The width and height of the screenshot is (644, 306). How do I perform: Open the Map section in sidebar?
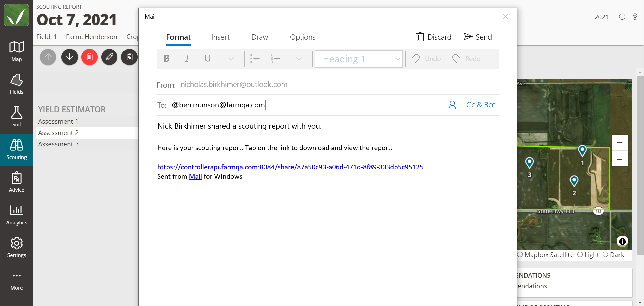(16, 52)
